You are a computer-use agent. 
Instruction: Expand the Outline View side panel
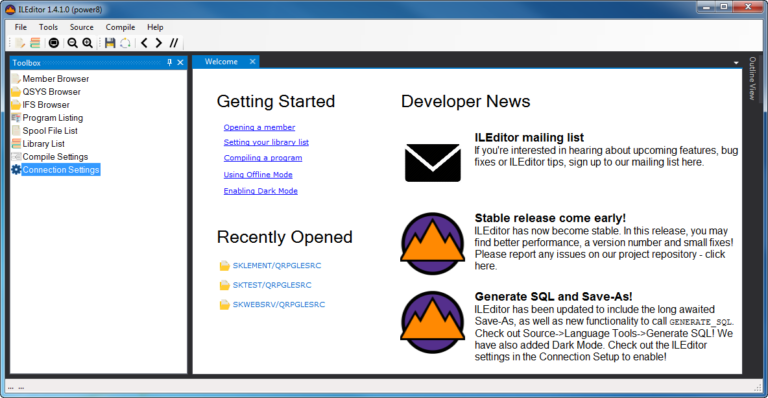pos(753,78)
